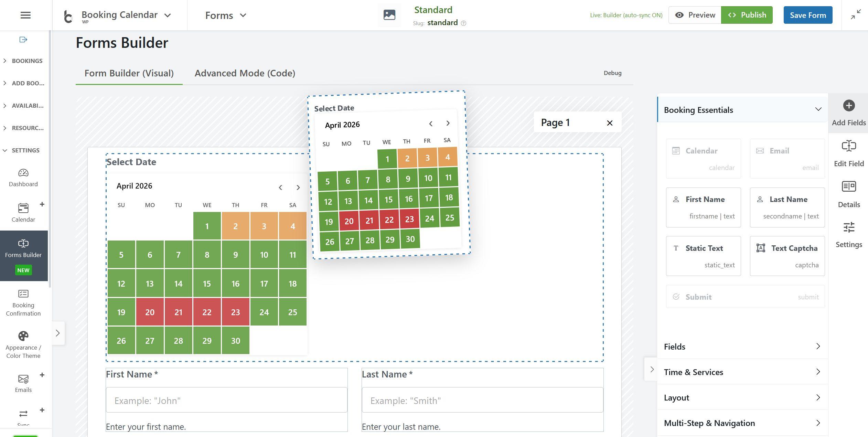Open the Settings sliders icon

848,228
